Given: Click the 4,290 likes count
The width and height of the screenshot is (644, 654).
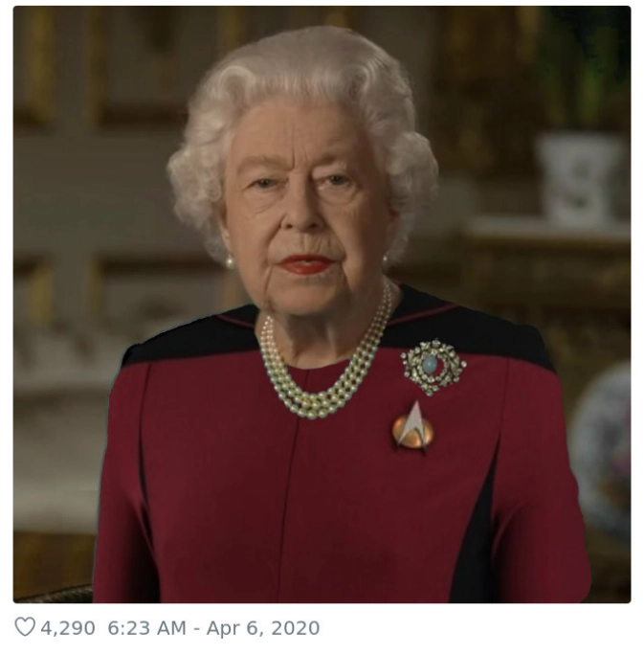Looking at the screenshot, I should click(68, 628).
